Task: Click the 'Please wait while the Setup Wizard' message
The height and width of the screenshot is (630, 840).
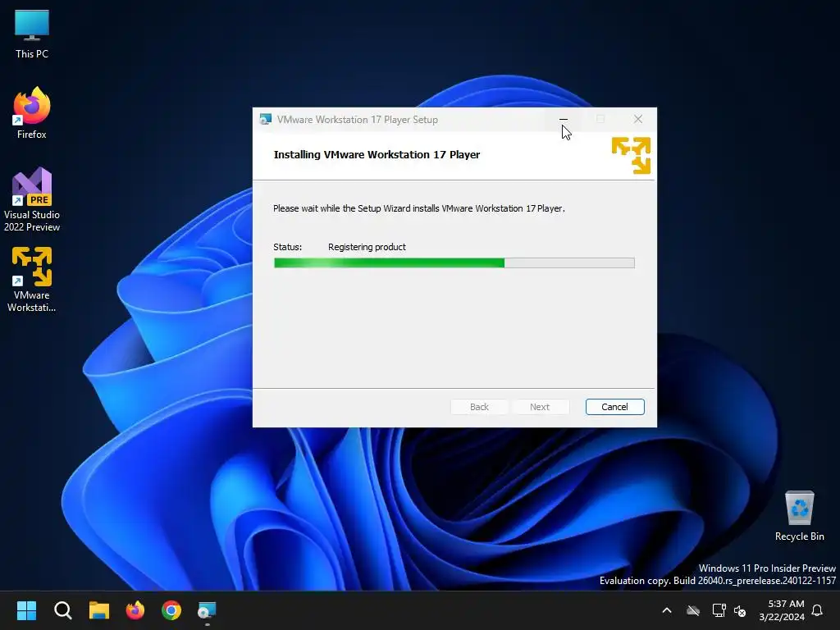Action: [x=419, y=208]
